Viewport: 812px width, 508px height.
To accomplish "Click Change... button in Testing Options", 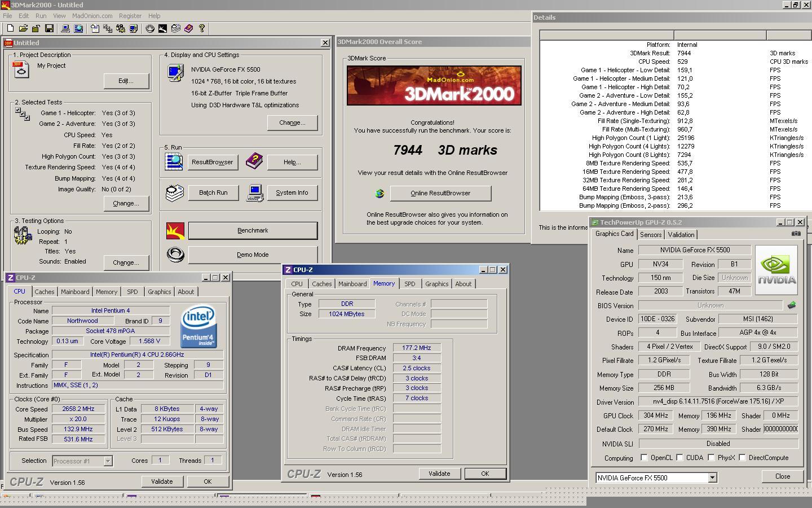I will (126, 262).
